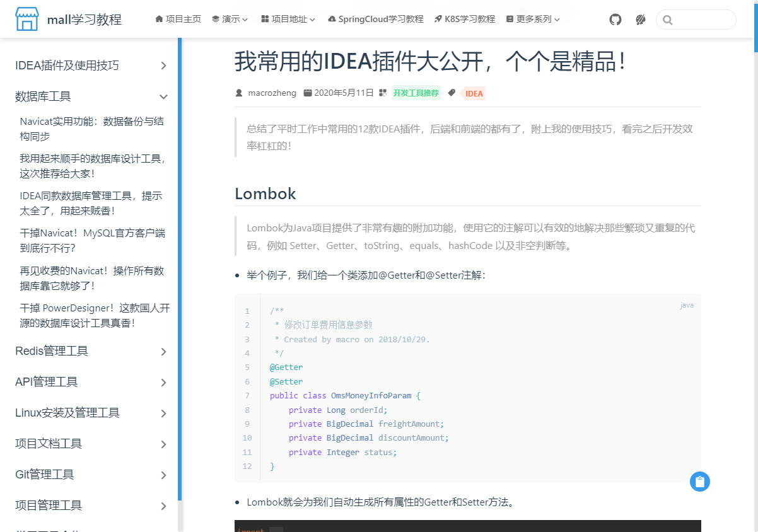The height and width of the screenshot is (532, 758).
Task: Click the sidebar blue scrollbar
Action: pyautogui.click(x=180, y=270)
